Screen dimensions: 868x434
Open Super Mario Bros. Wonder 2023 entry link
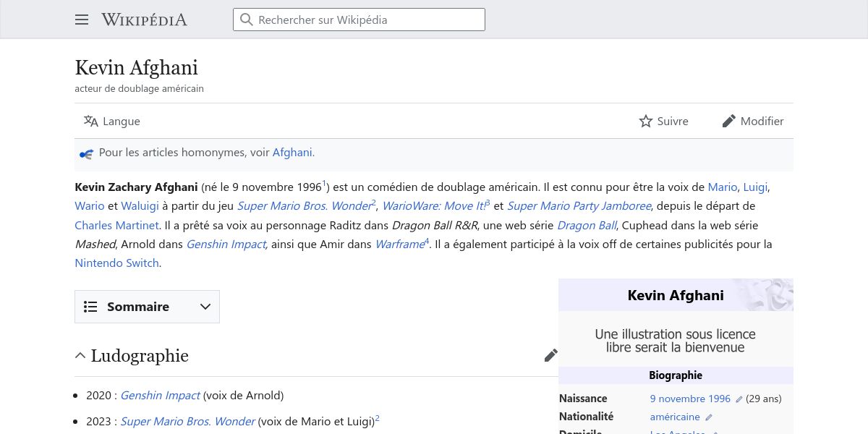point(187,421)
